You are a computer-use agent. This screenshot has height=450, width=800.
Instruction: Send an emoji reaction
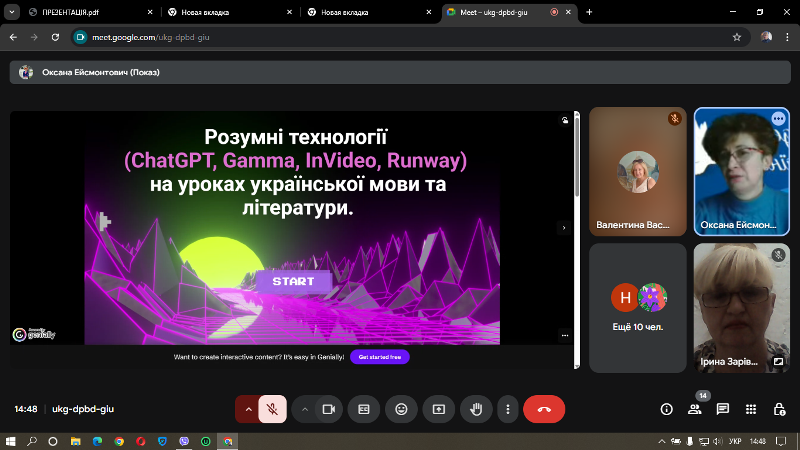click(402, 409)
